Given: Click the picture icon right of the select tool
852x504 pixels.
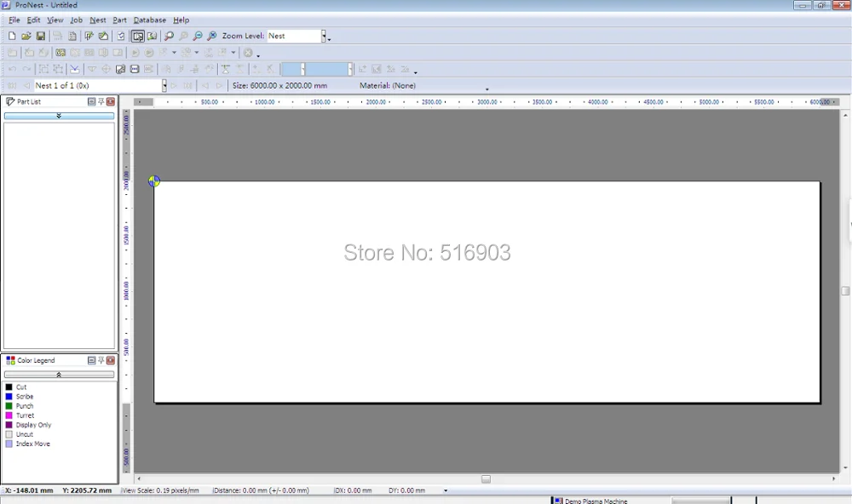Looking at the screenshot, I should pyautogui.click(x=153, y=36).
